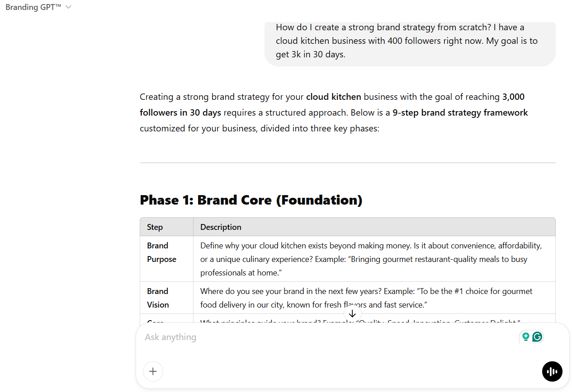This screenshot has width=572, height=392.
Task: Select the "Brand Purpose" table cell
Action: pyautogui.click(x=161, y=252)
